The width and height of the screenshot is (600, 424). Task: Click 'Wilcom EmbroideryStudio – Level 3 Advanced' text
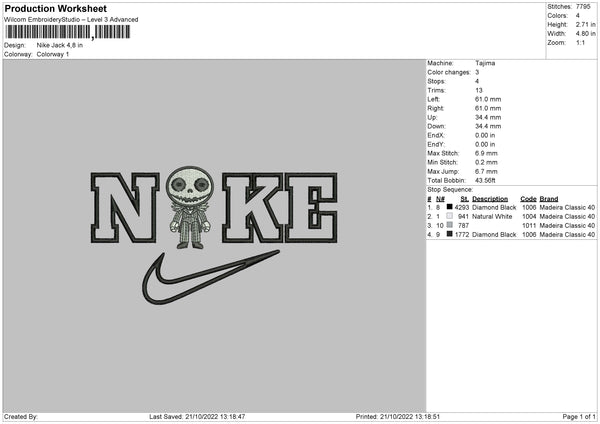pyautogui.click(x=71, y=20)
